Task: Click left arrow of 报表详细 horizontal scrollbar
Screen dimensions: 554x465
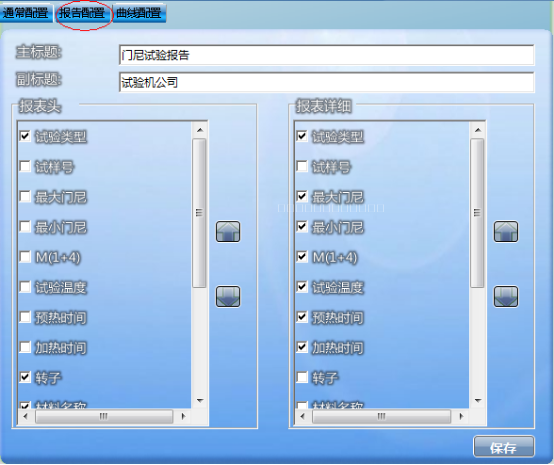Action: (x=302, y=417)
